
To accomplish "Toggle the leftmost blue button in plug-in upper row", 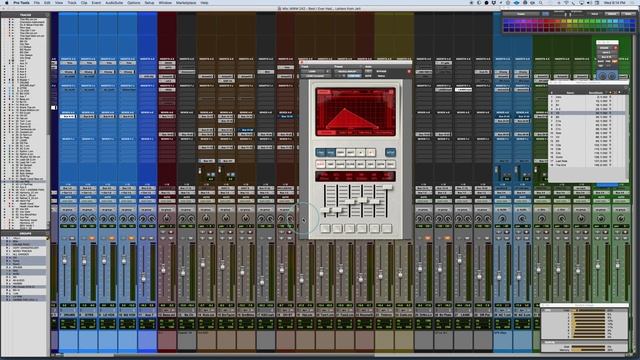I will (320, 153).
